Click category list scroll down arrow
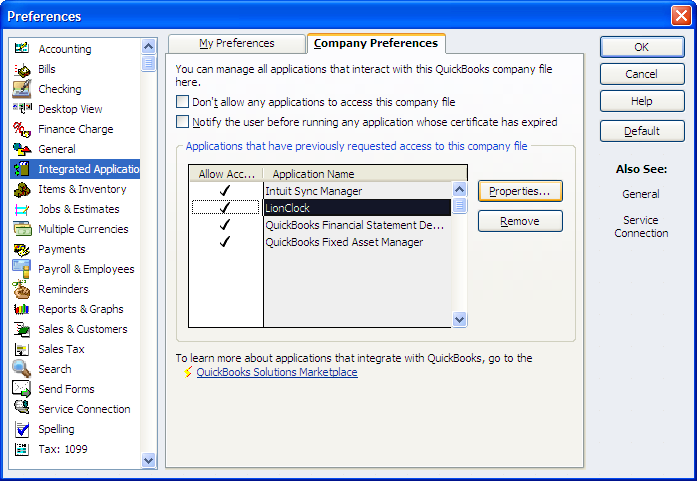This screenshot has width=697, height=481. (x=148, y=461)
